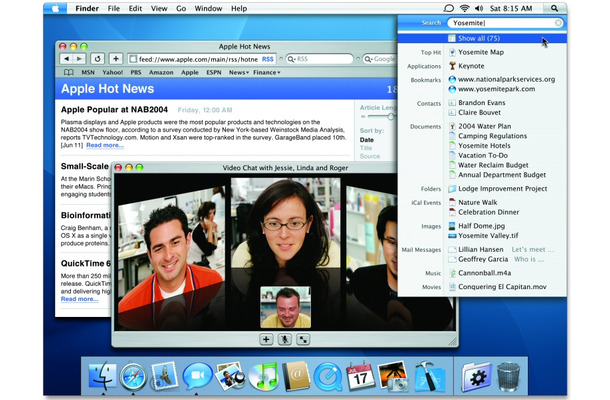Open the Wi-Fi AirPort status menu

pos(464,8)
